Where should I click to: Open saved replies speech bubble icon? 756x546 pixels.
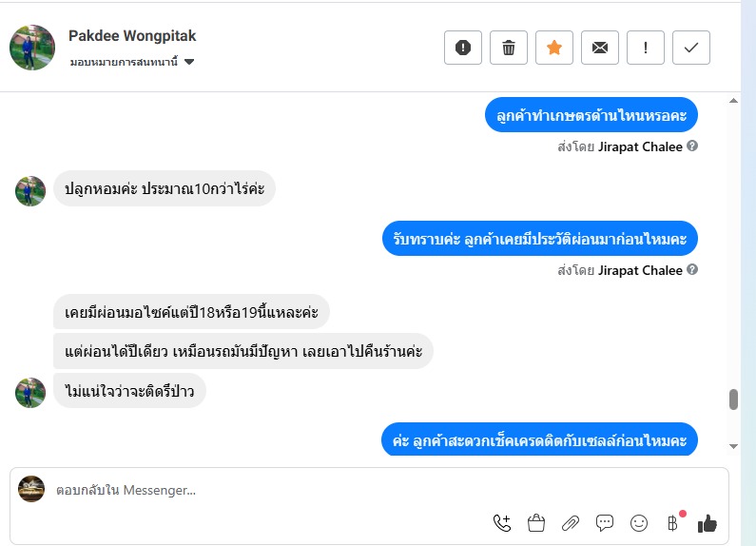pyautogui.click(x=605, y=522)
